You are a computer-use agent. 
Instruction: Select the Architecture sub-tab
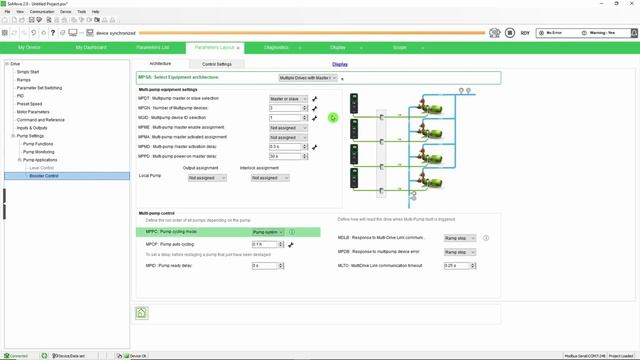click(x=160, y=64)
